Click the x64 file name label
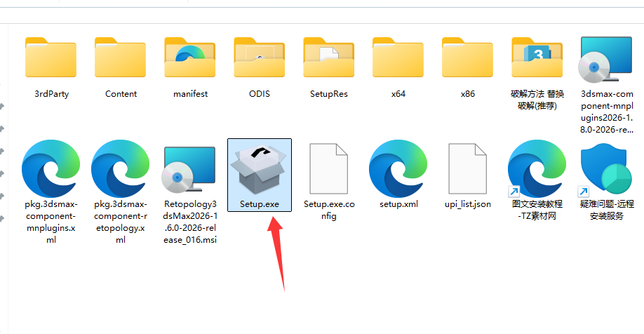644x334 pixels. click(398, 94)
